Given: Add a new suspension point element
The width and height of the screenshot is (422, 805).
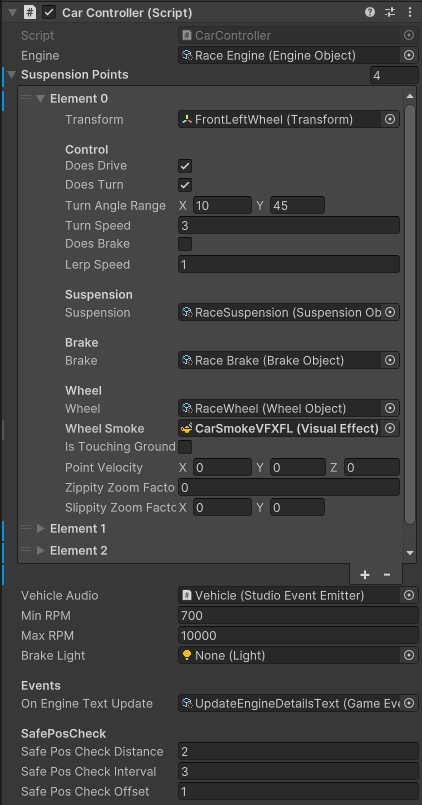Looking at the screenshot, I should (x=365, y=574).
